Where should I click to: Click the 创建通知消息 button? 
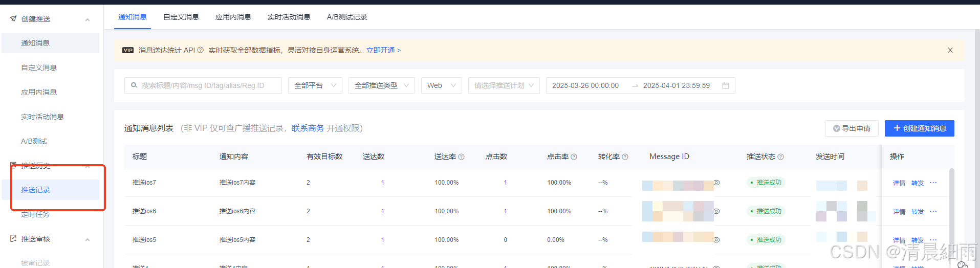(920, 128)
